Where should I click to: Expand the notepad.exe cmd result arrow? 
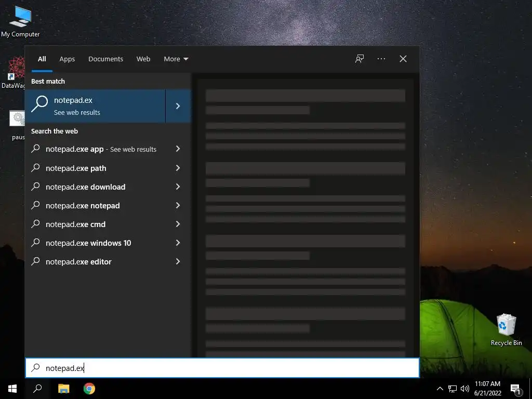point(178,223)
